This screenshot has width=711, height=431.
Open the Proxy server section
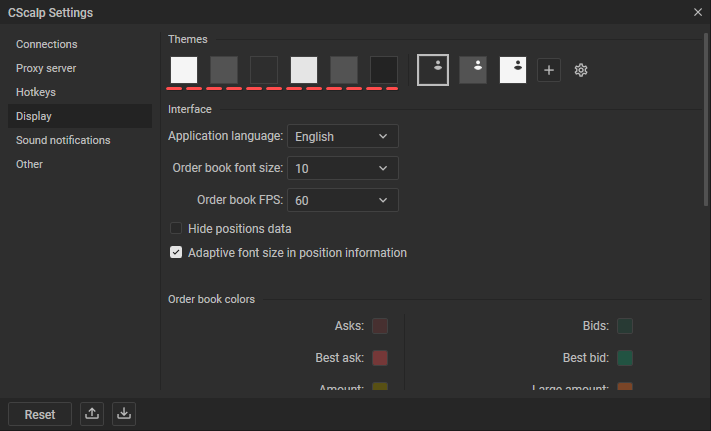[x=46, y=68]
